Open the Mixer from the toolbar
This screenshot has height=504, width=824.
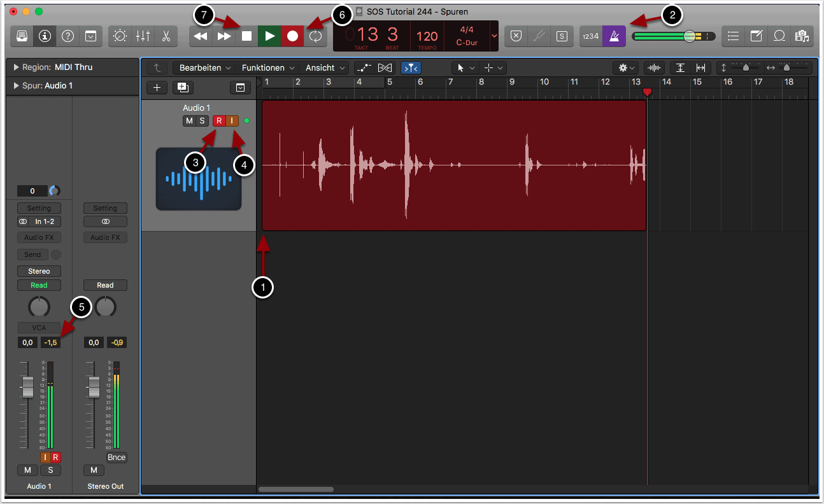(143, 36)
